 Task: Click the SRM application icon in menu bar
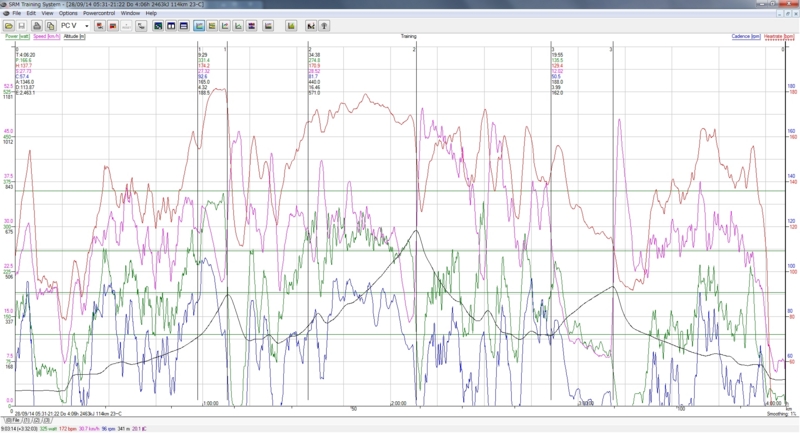(6, 13)
